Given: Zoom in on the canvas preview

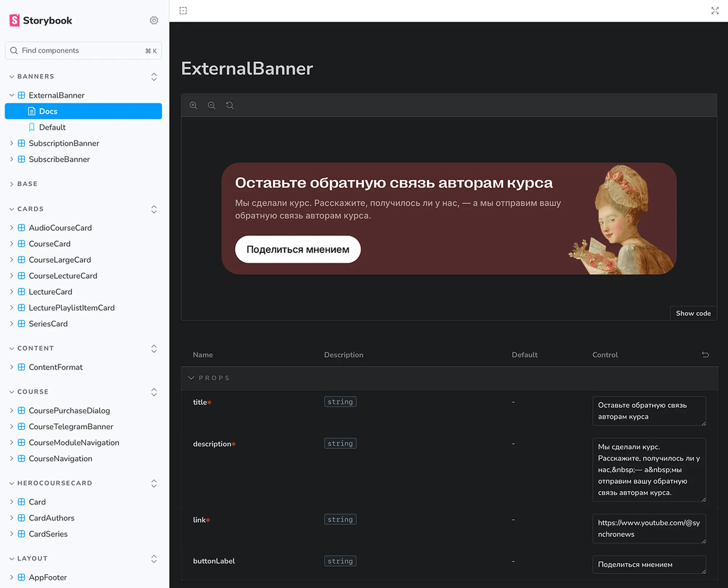Looking at the screenshot, I should 193,106.
